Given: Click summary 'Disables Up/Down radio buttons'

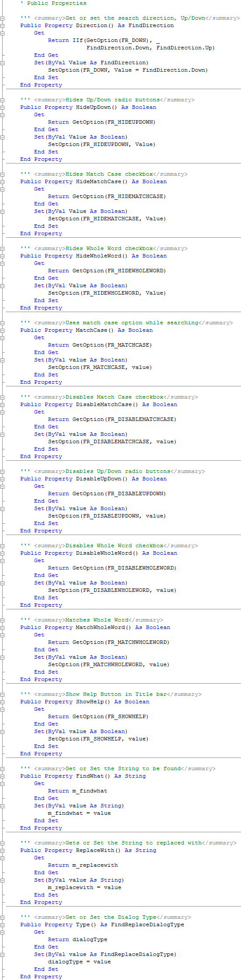Looking at the screenshot, I should tap(118, 471).
